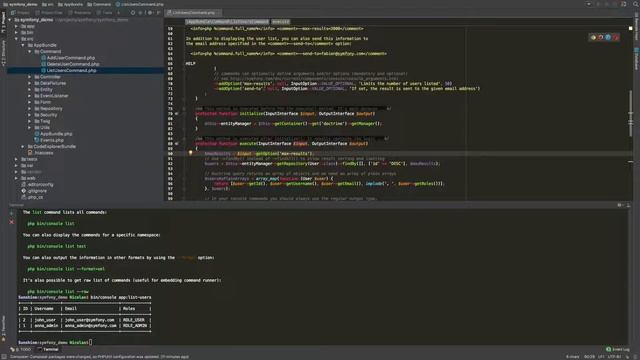Click override gutter icon beside execute method
640x360 pixels.
pyautogui.click(x=177, y=144)
